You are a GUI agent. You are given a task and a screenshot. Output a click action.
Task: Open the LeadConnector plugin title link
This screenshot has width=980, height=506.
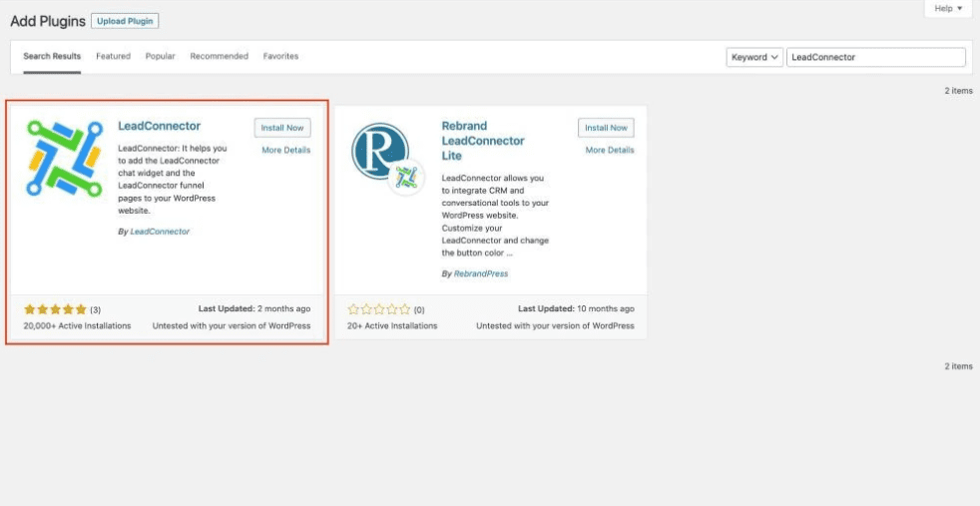pos(160,126)
